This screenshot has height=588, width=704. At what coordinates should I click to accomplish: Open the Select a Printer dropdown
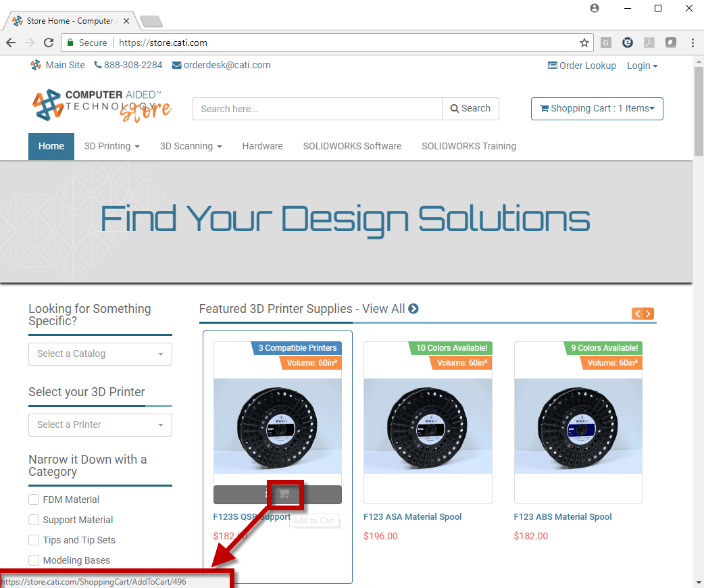pos(100,425)
